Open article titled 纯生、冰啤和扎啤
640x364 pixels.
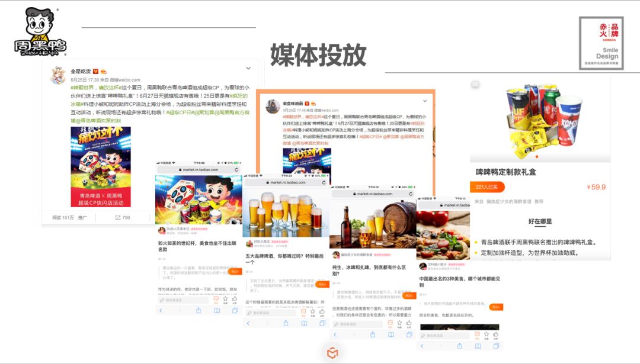[x=369, y=270]
